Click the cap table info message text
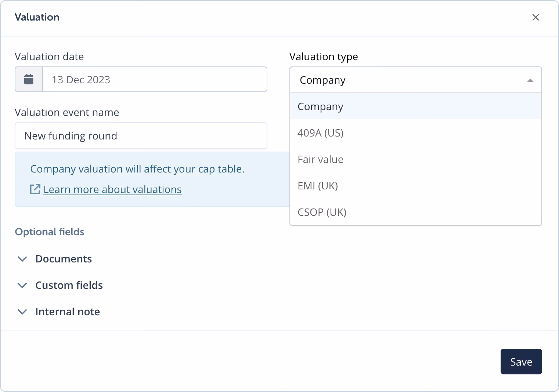The width and height of the screenshot is (559, 392). click(137, 169)
